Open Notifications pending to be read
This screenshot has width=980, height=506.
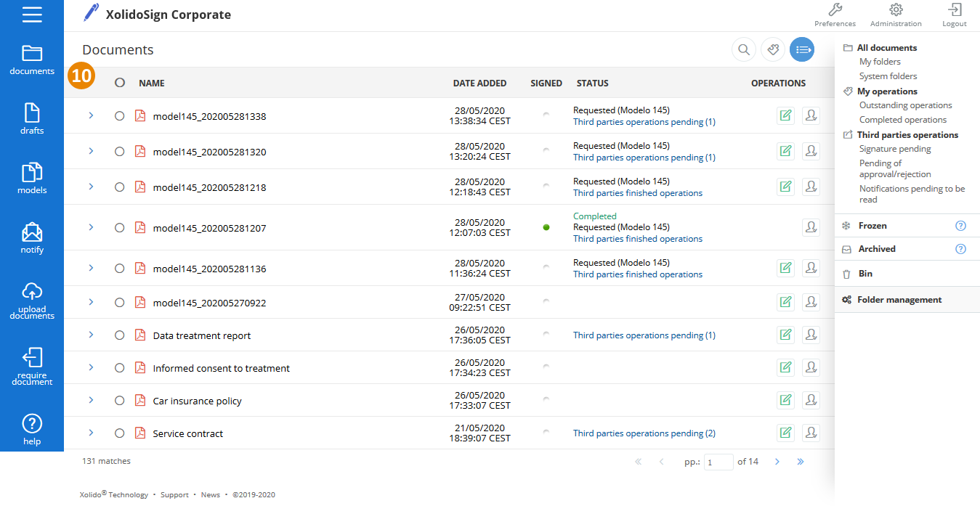pyautogui.click(x=912, y=194)
